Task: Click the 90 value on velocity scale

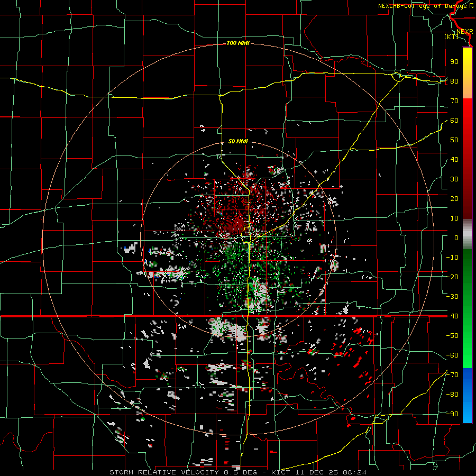Action: coord(454,62)
